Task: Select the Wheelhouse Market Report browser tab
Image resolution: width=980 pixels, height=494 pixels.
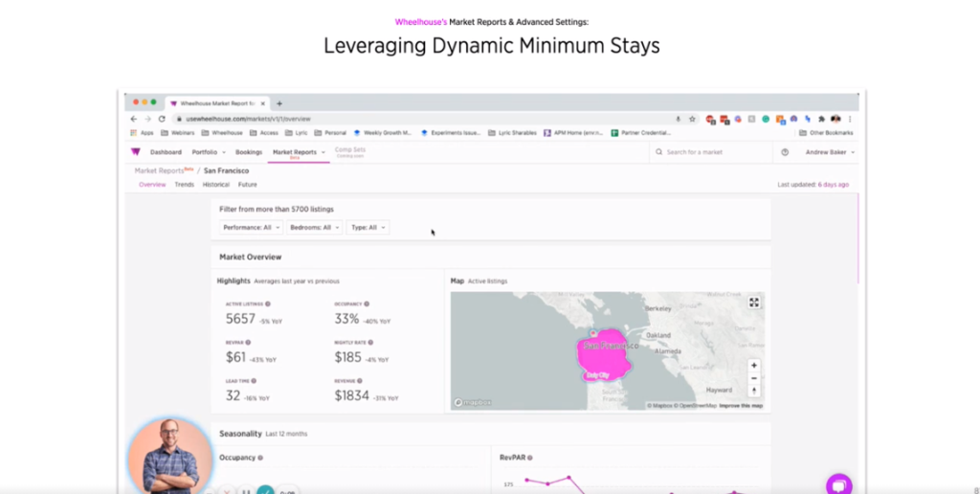Action: tap(216, 103)
